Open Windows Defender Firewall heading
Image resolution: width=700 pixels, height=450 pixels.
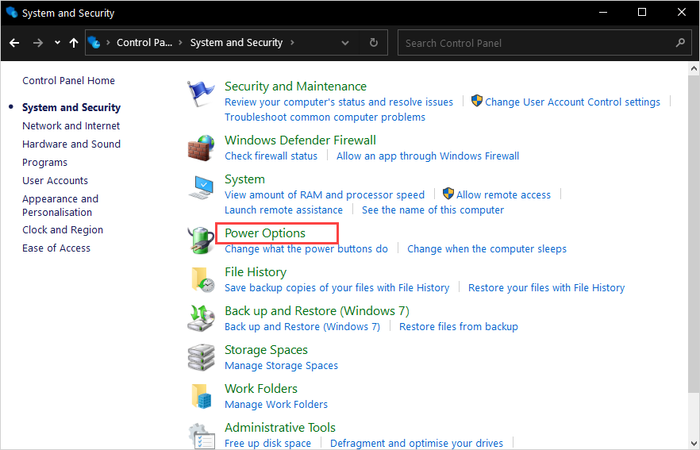click(x=300, y=140)
